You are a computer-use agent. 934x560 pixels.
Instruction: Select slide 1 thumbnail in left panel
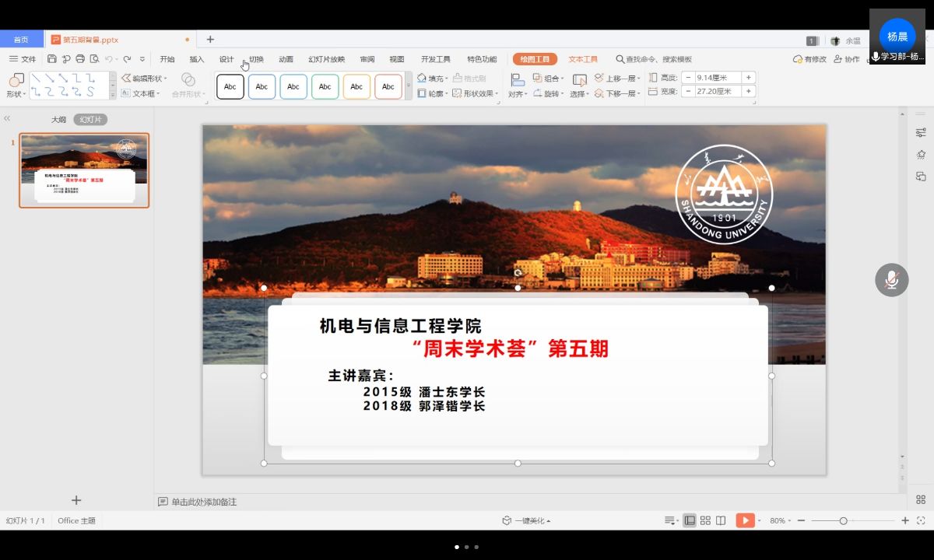coord(84,170)
